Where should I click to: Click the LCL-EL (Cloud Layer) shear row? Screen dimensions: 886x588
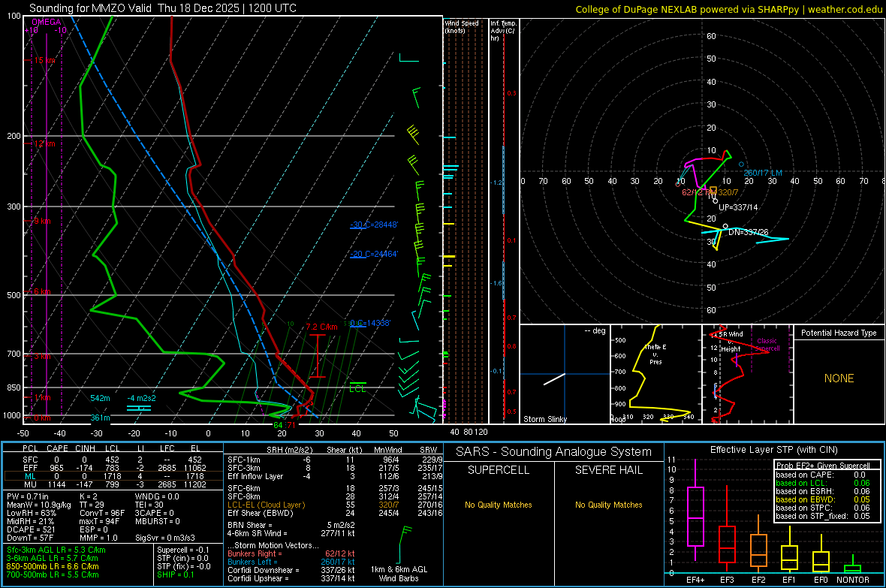coord(335,505)
